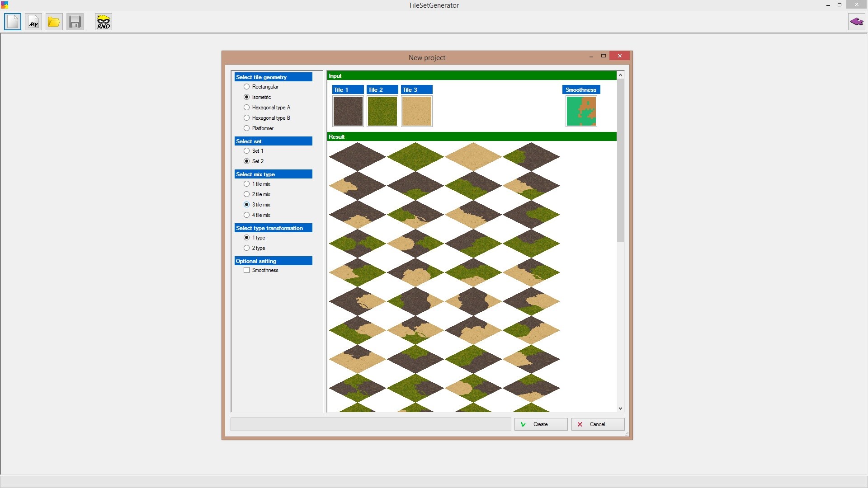Click the Tile 2 grass thumbnail

pos(382,111)
